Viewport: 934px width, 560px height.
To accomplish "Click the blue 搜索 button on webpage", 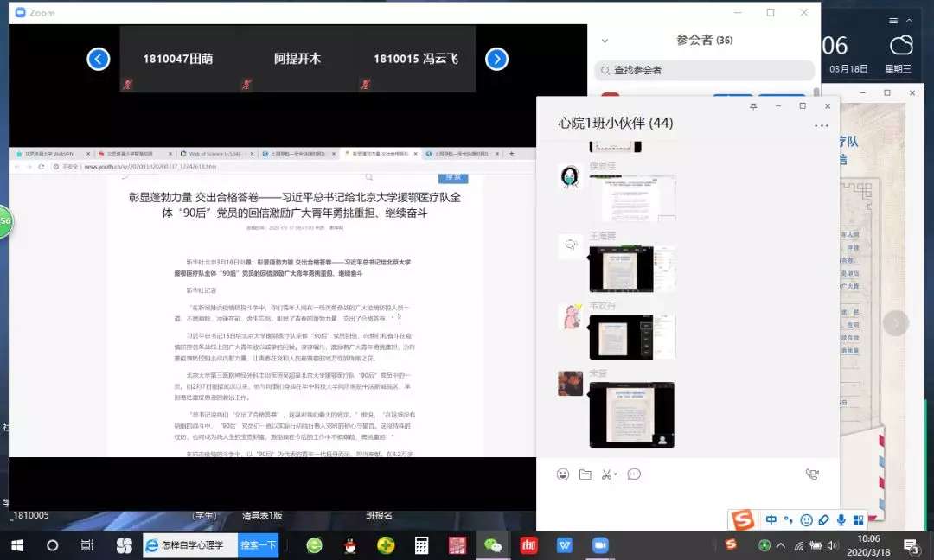I will point(453,178).
